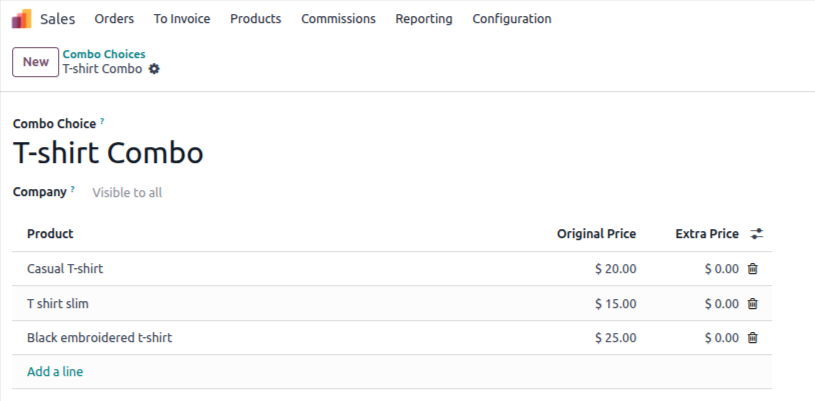Select the T shirt slim product cell
The width and height of the screenshot is (815, 401).
pos(58,303)
